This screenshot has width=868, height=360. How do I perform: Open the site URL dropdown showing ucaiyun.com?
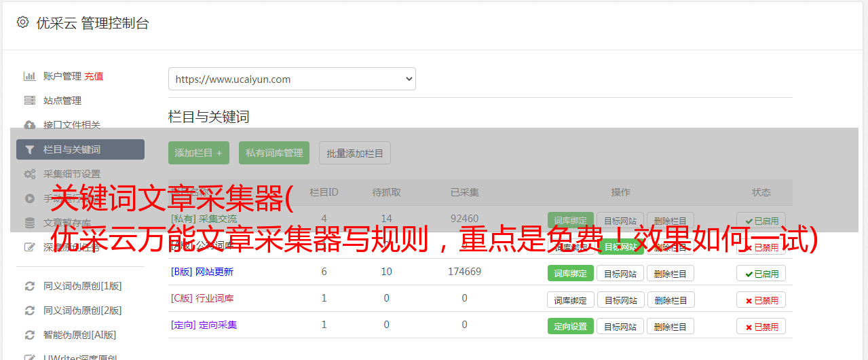click(292, 79)
